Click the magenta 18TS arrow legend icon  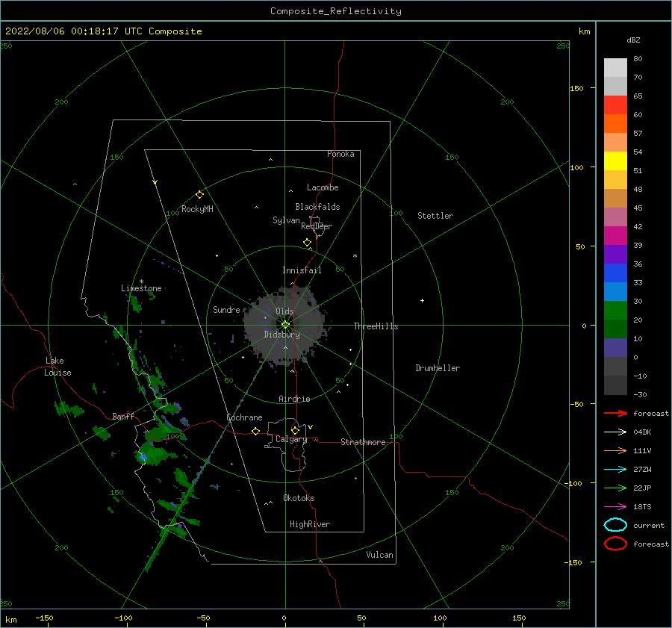615,507
